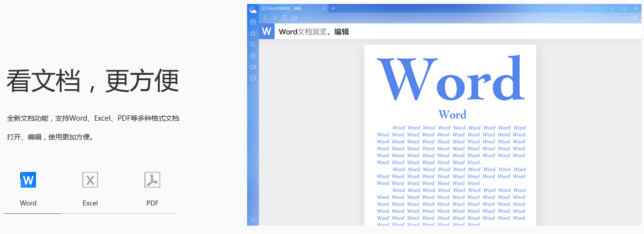
Task: Open favorites via the star sidebar icon
Action: pos(253,33)
